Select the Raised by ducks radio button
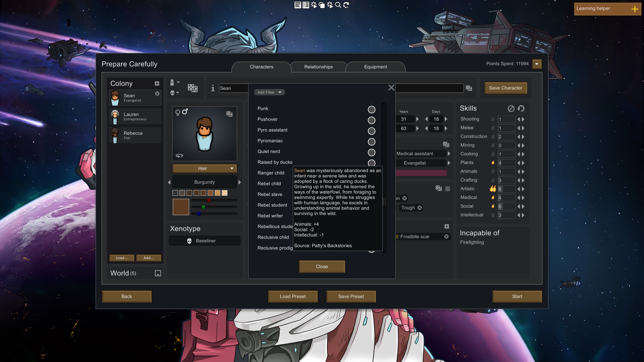The width and height of the screenshot is (644, 362). [371, 163]
